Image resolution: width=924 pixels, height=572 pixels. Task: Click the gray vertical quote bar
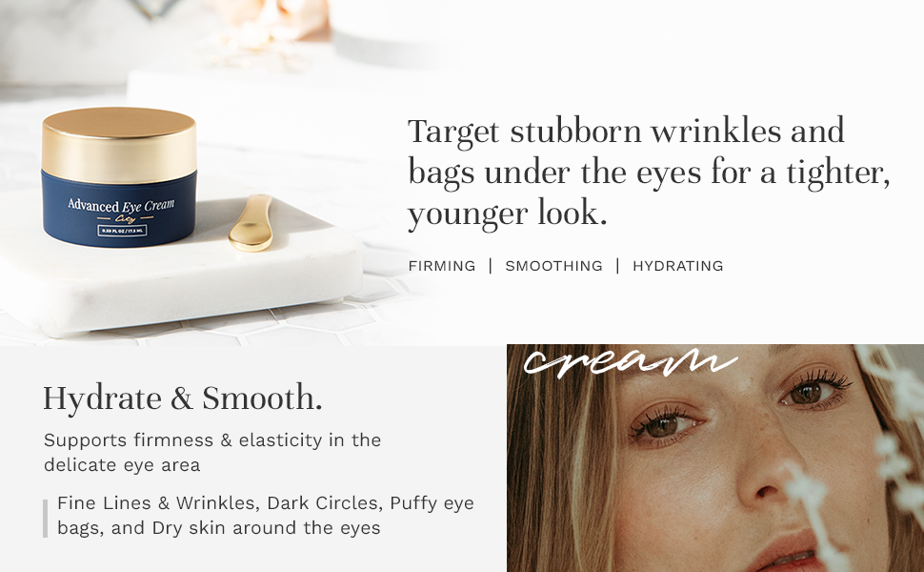[x=46, y=519]
